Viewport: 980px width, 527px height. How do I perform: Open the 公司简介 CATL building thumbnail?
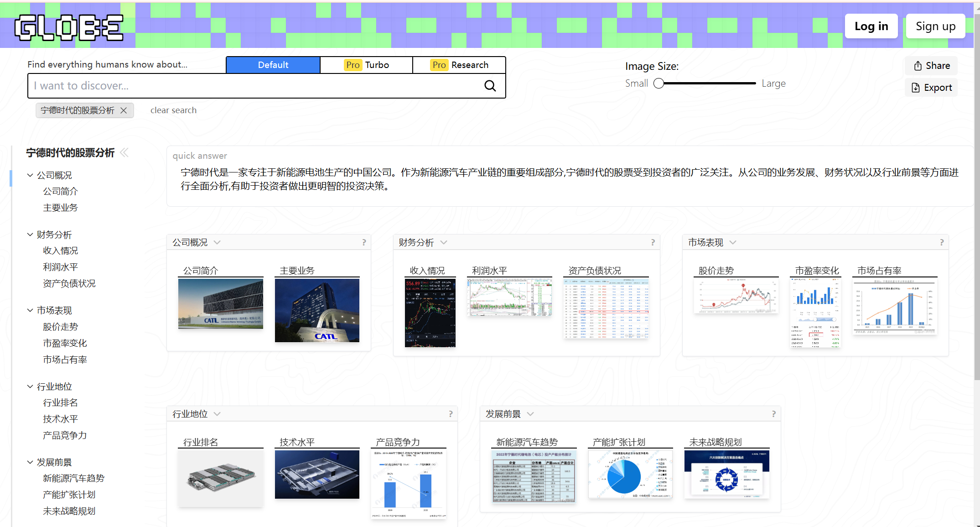[221, 303]
